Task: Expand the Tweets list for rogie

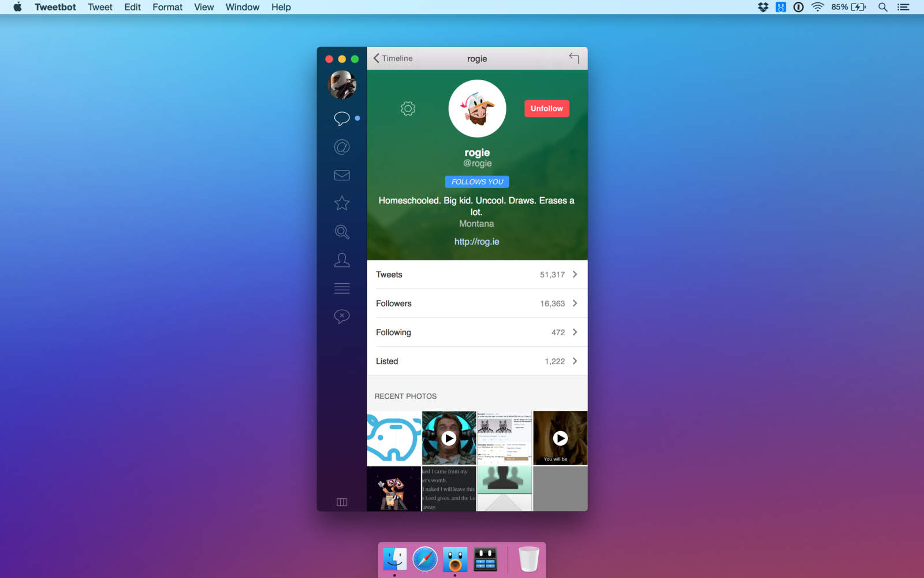Action: click(476, 275)
